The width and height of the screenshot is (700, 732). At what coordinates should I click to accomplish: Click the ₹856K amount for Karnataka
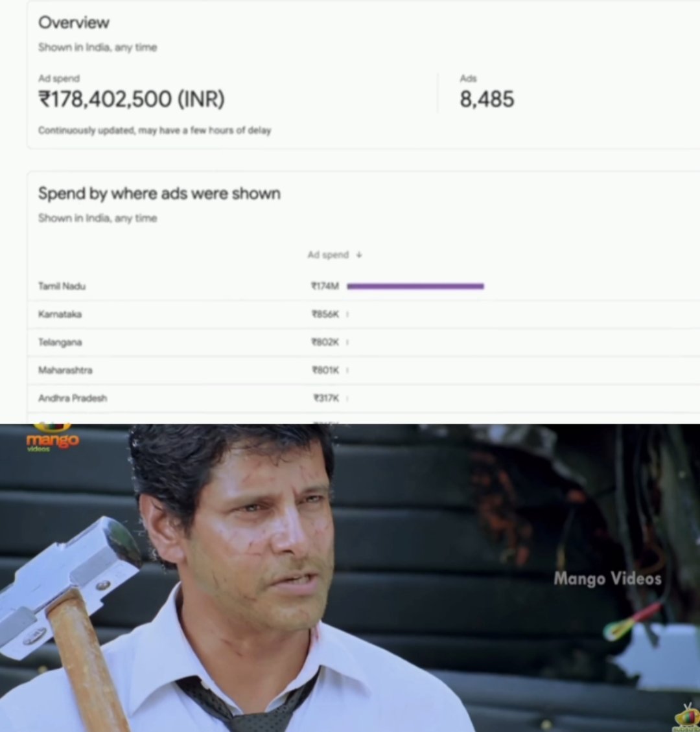325,314
